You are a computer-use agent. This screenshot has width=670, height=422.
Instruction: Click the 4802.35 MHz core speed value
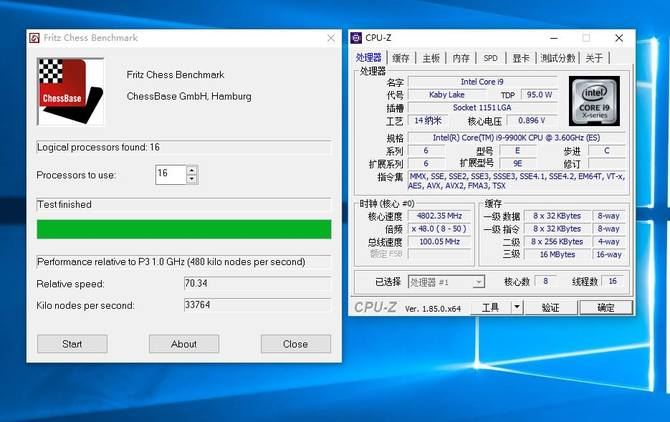pos(439,216)
